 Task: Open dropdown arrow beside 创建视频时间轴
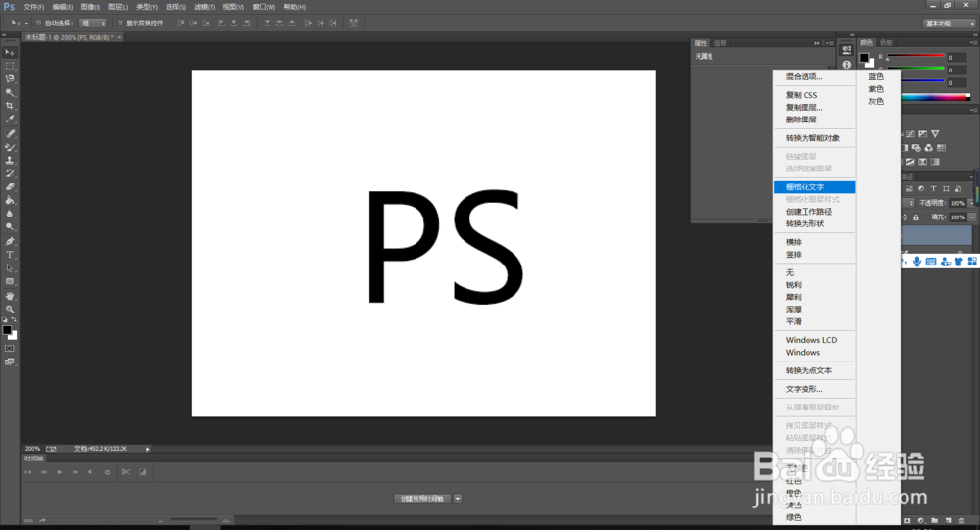point(458,498)
